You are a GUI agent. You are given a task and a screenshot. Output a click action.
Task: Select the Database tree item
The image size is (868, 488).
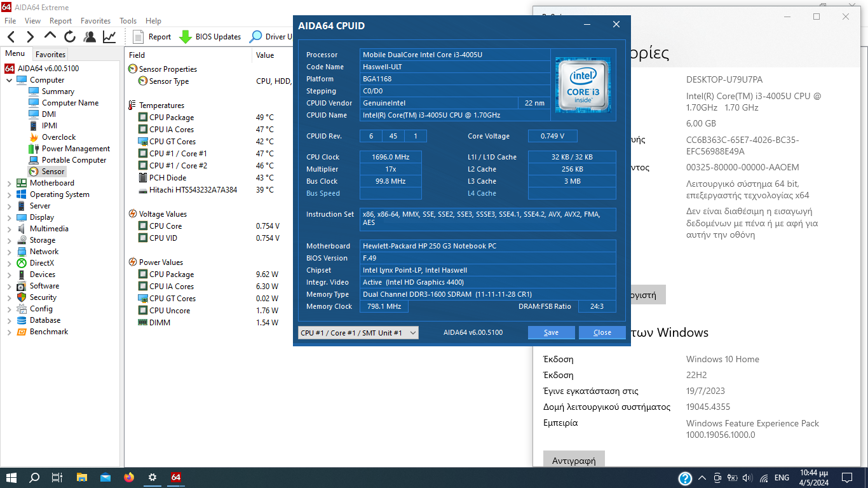[x=45, y=320]
